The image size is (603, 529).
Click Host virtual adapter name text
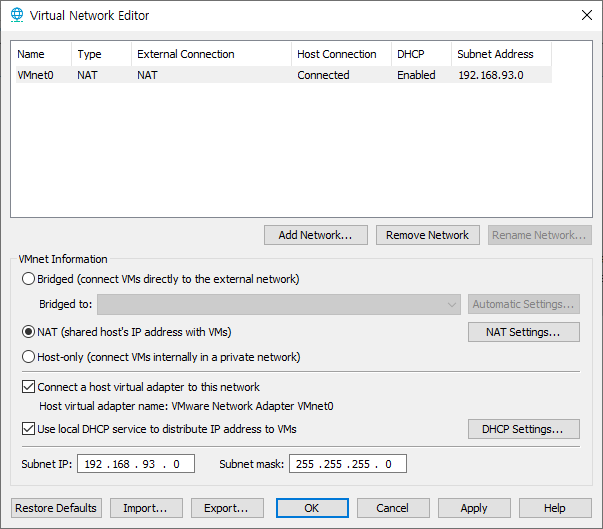[187, 406]
